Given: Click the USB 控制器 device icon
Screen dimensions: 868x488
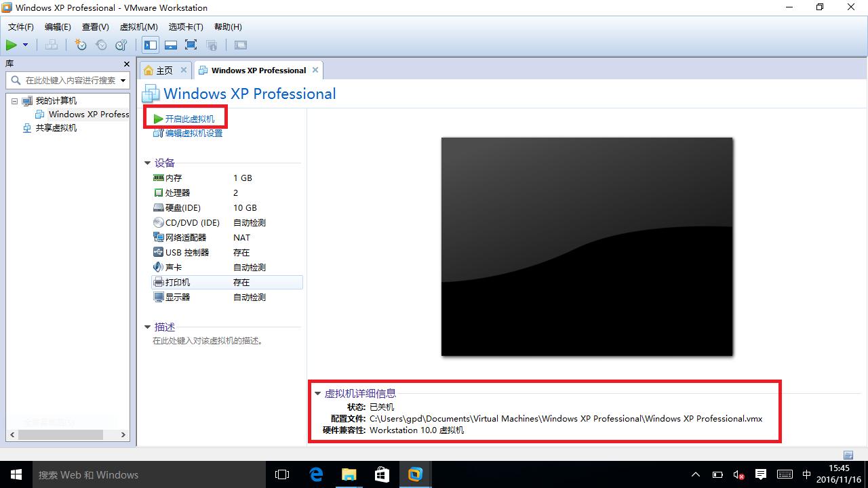Looking at the screenshot, I should [157, 252].
